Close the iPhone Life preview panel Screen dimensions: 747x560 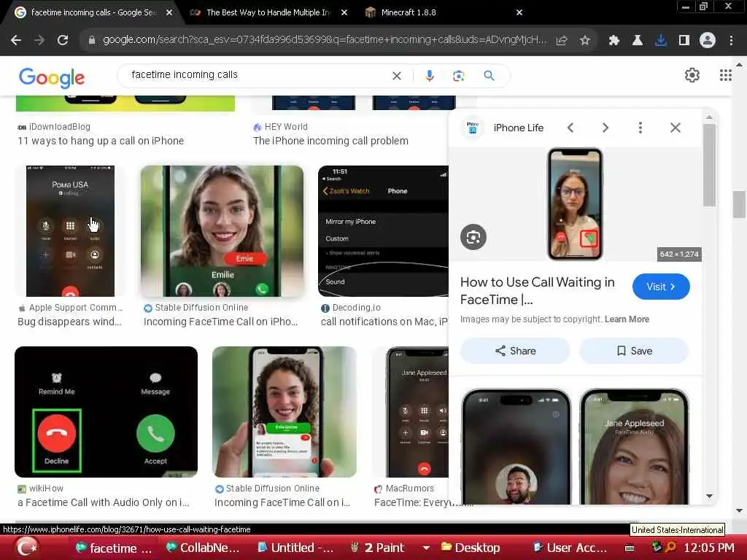675,128
